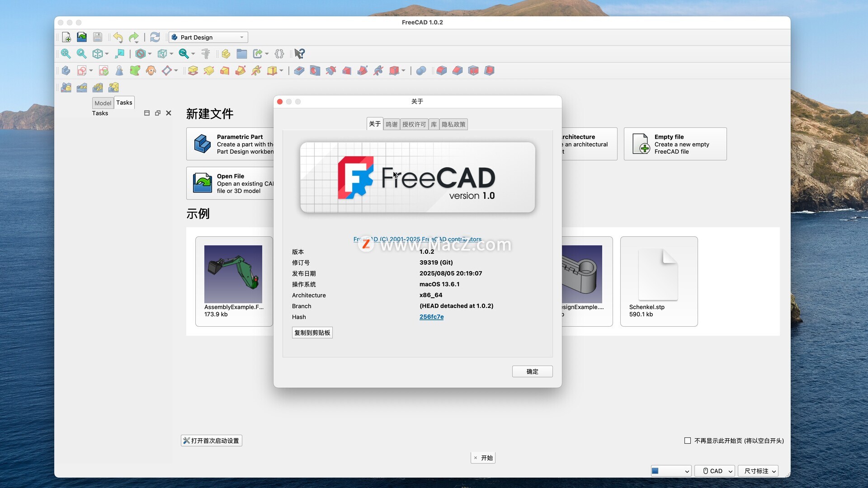Viewport: 868px width, 488px height.
Task: Click the Open document toolbar icon
Action: (x=82, y=37)
